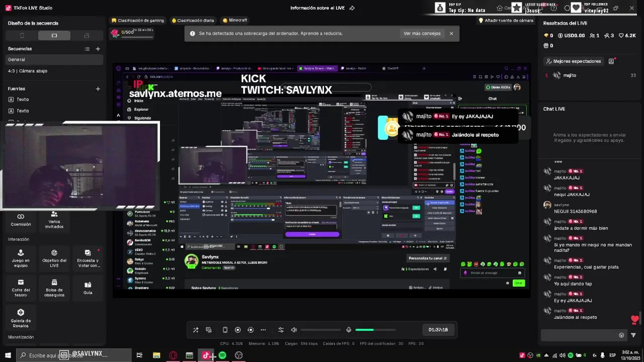This screenshot has height=362, width=644.
Task: Click the heart like icon in chat
Action: pos(634,320)
